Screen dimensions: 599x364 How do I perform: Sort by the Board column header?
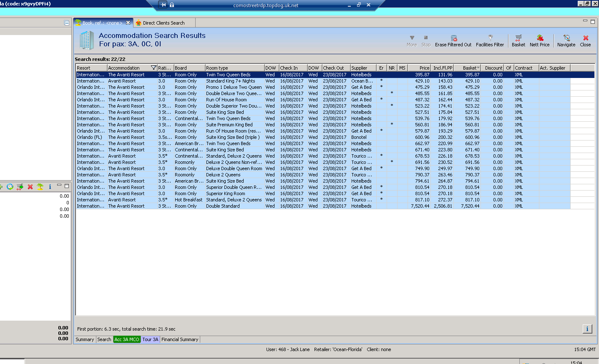(x=189, y=68)
